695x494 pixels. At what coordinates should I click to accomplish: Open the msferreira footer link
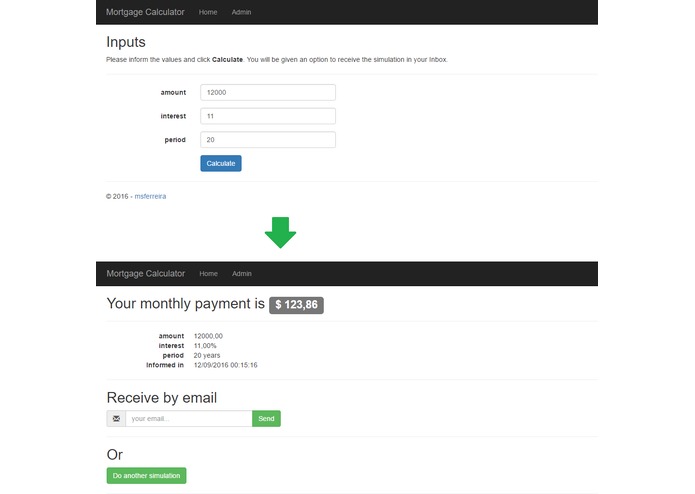pos(150,196)
